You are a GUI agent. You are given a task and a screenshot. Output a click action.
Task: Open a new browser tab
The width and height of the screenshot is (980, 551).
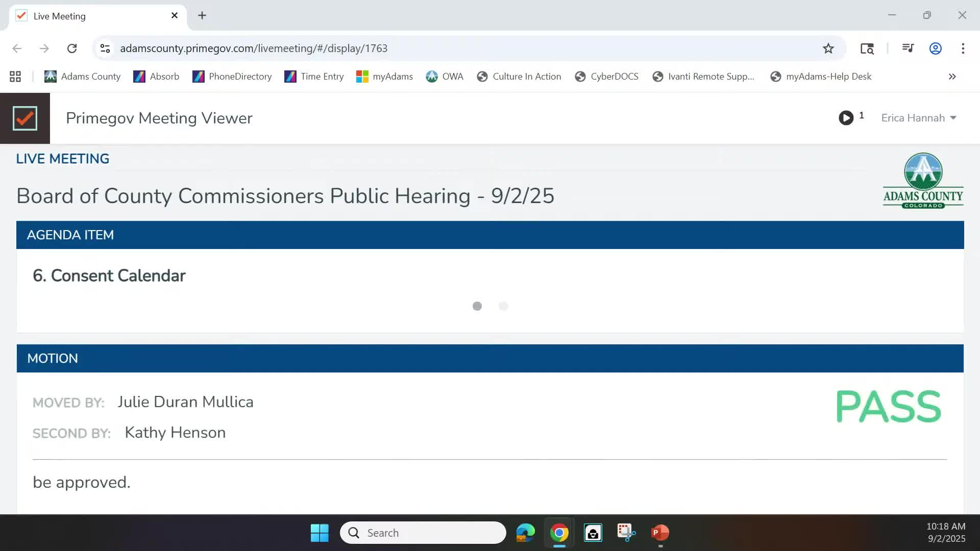click(202, 16)
